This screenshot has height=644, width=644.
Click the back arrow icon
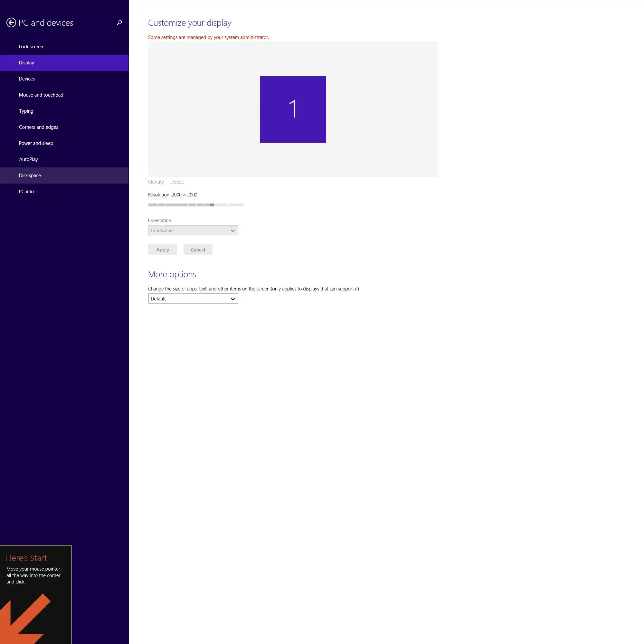tap(11, 23)
